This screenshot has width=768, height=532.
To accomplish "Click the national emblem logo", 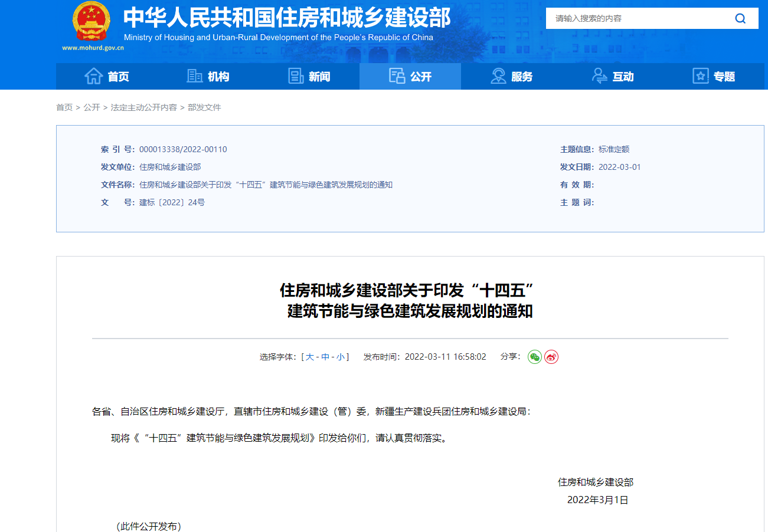I will pos(91,22).
